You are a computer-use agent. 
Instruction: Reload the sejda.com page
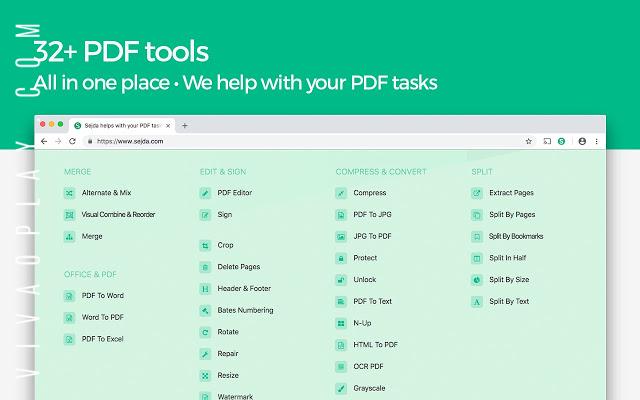pos(72,141)
